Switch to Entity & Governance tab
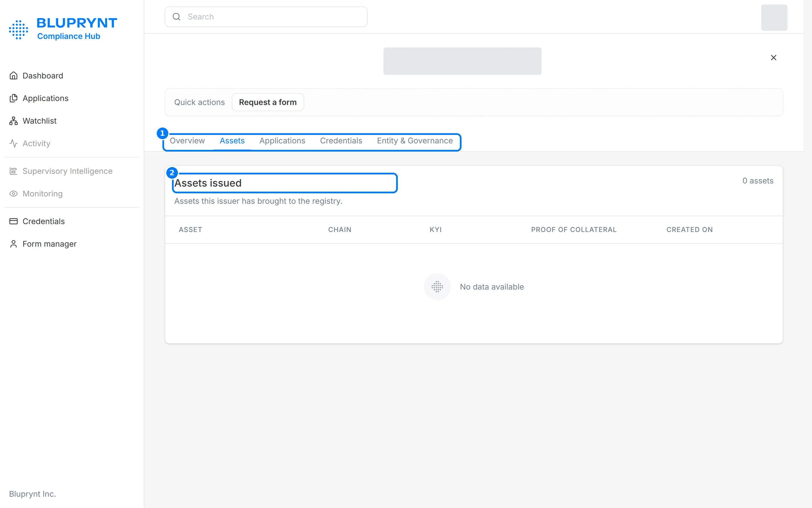 point(415,141)
